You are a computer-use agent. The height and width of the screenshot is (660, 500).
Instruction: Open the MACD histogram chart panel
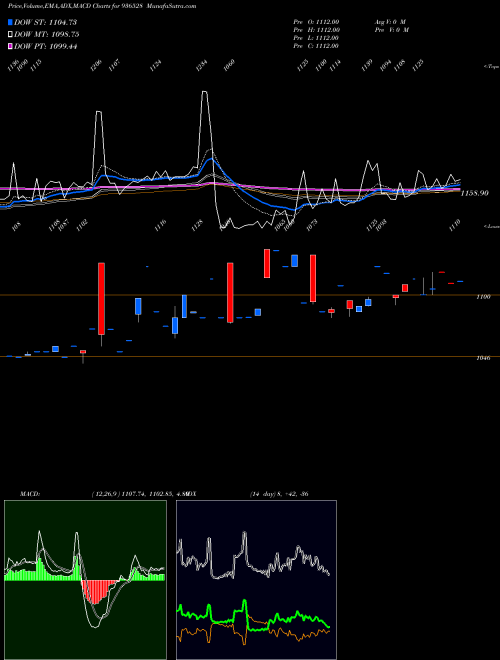[x=85, y=580]
